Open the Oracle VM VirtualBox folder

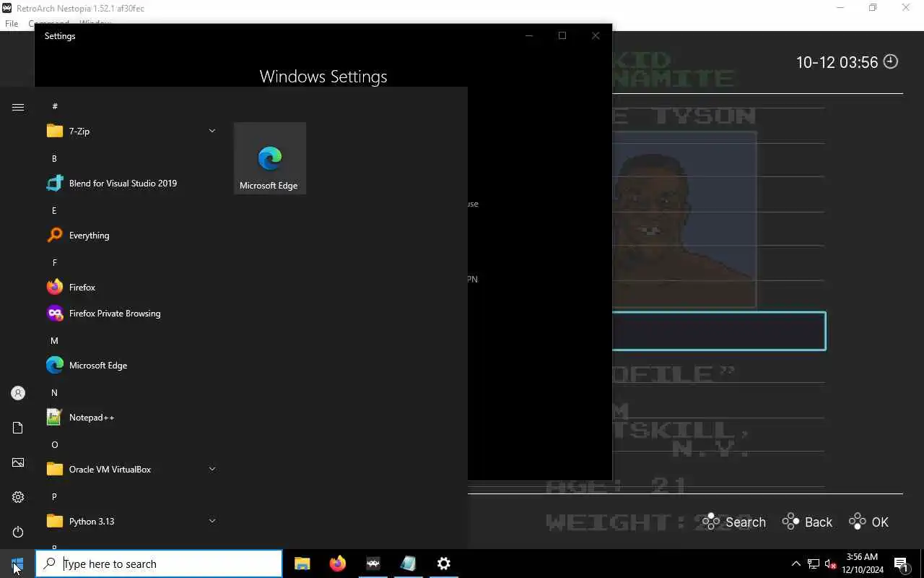click(131, 469)
